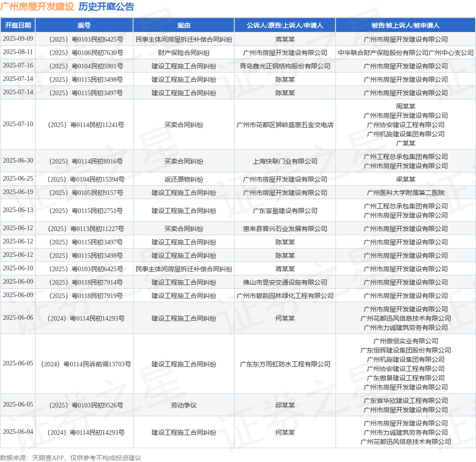Image resolution: width=476 pixels, height=462 pixels.
Task: Open defendant 中华联合财产保险股份有限公司广州中心支公司
Action: point(405,53)
